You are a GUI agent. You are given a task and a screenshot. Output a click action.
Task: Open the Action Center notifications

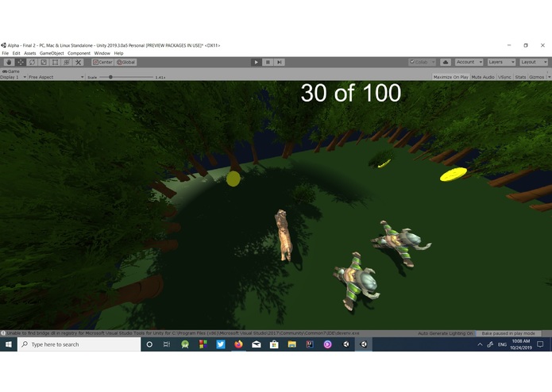point(540,344)
